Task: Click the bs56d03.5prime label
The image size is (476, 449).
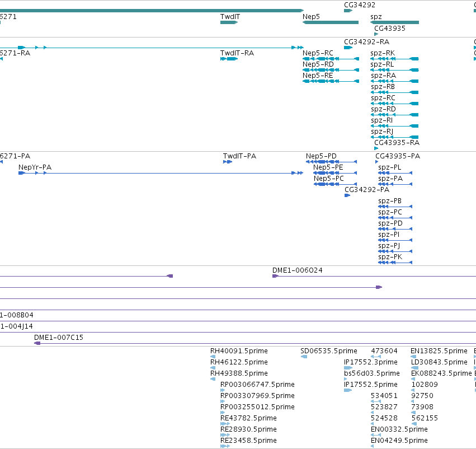Action: 372,373
